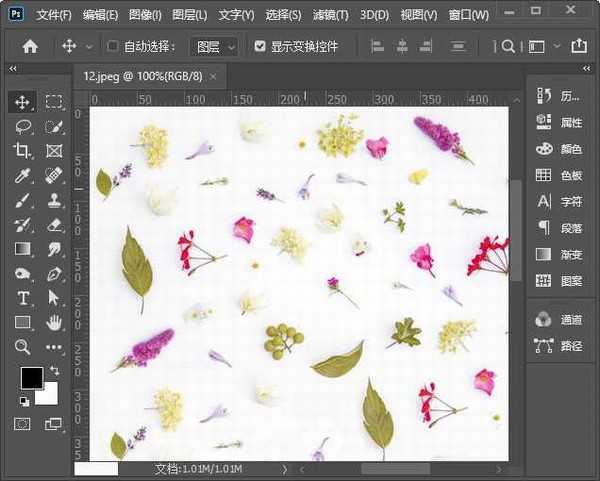The image size is (600, 481).
Task: Select the Crop tool
Action: 22,151
